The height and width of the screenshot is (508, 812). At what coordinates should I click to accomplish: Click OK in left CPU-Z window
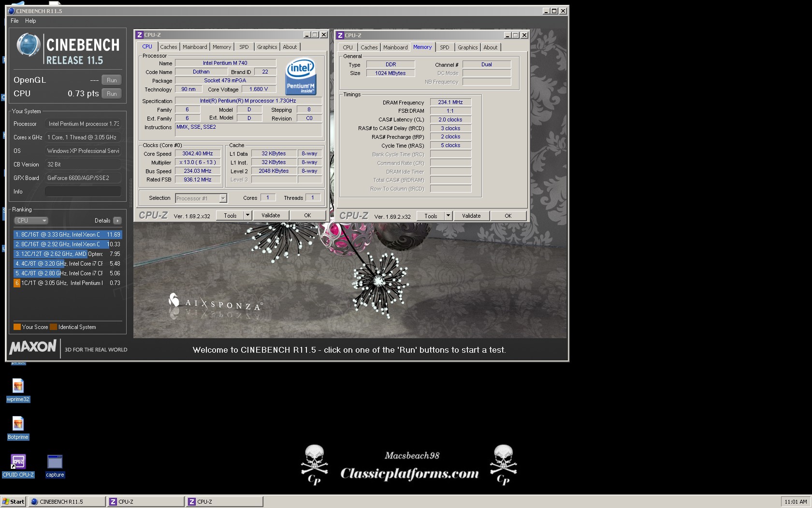[307, 215]
